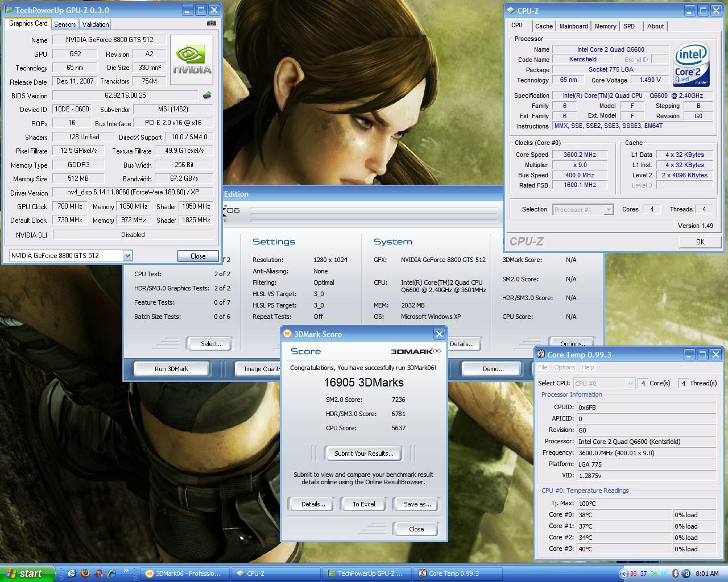Image resolution: width=728 pixels, height=582 pixels.
Task: Open the Help menu in Core Temp
Action: point(588,367)
